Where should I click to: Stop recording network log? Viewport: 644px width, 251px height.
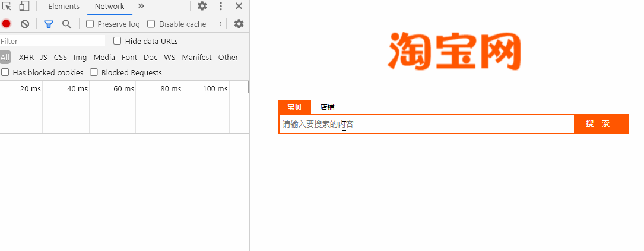(x=6, y=24)
